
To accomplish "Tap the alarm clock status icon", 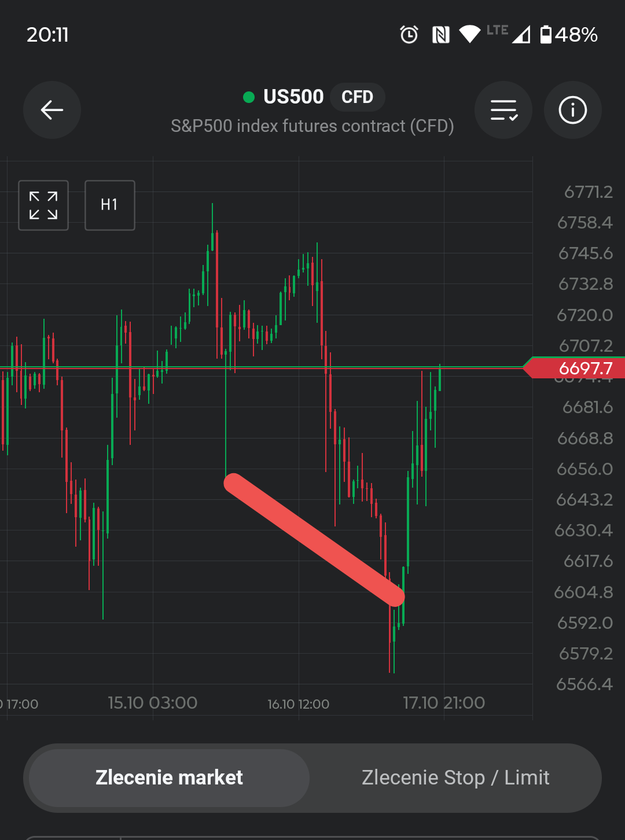I will [409, 35].
